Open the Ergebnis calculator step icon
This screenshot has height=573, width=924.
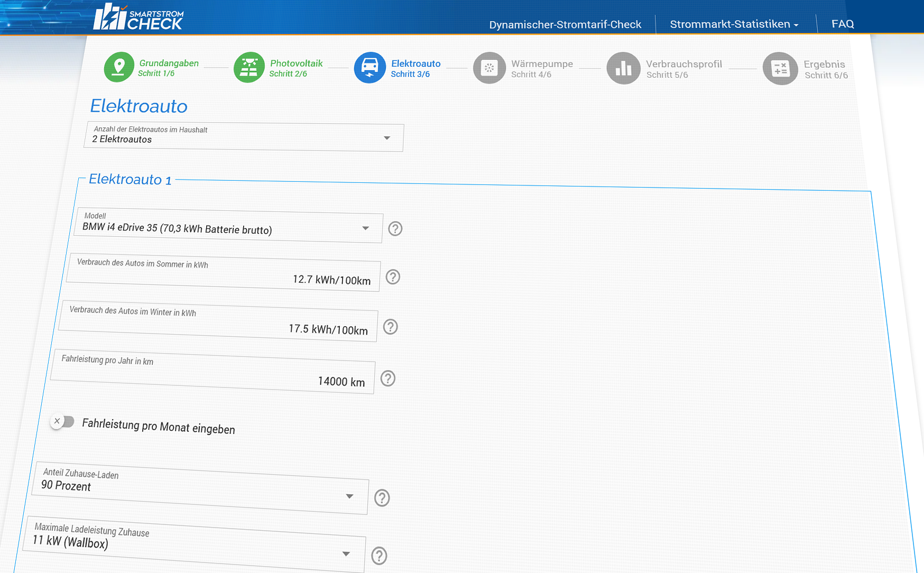(780, 69)
